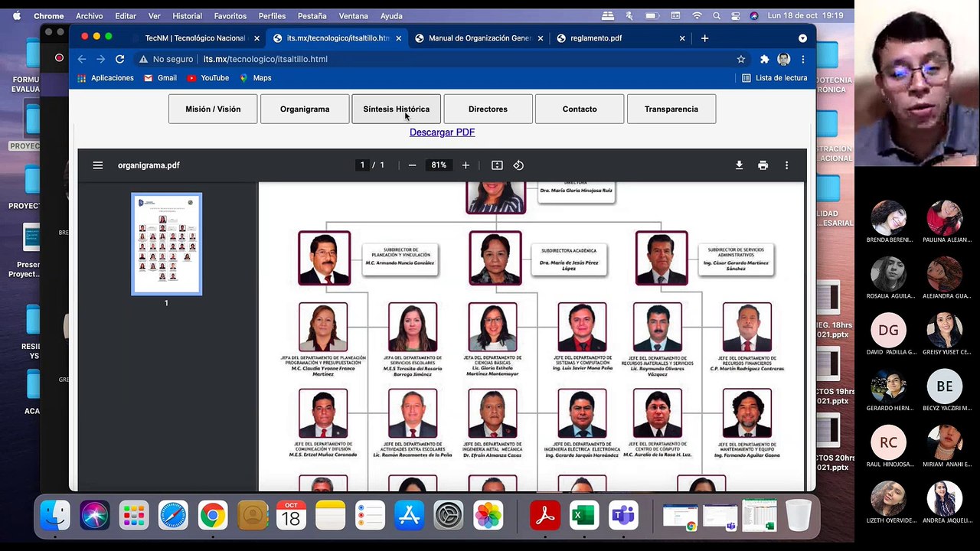Open Photos from the Dock
Image resolution: width=980 pixels, height=551 pixels.
pyautogui.click(x=488, y=516)
